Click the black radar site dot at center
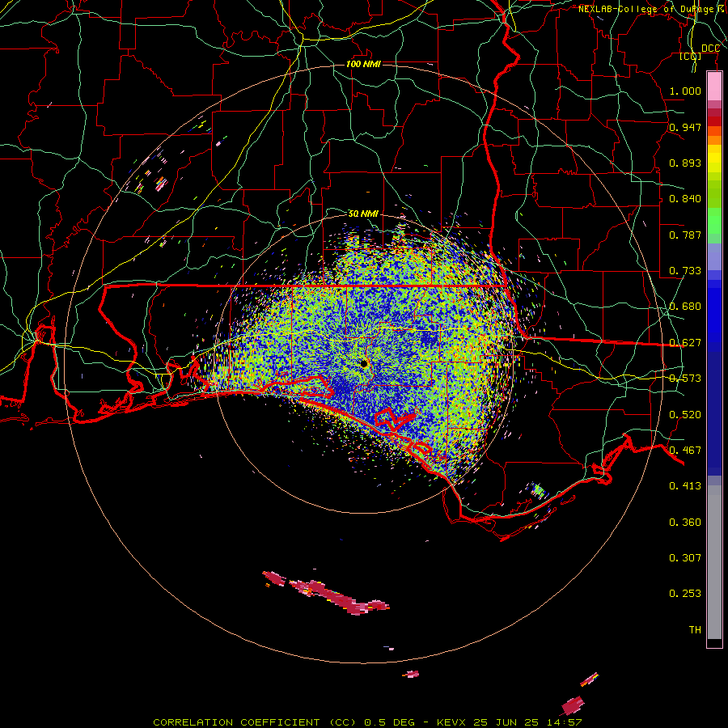The height and width of the screenshot is (728, 728). click(364, 363)
